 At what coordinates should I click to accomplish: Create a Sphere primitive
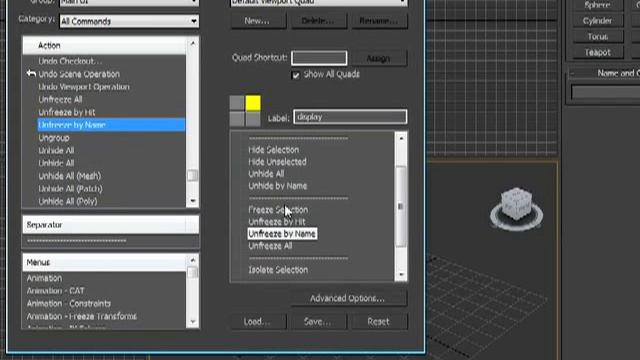point(598,5)
